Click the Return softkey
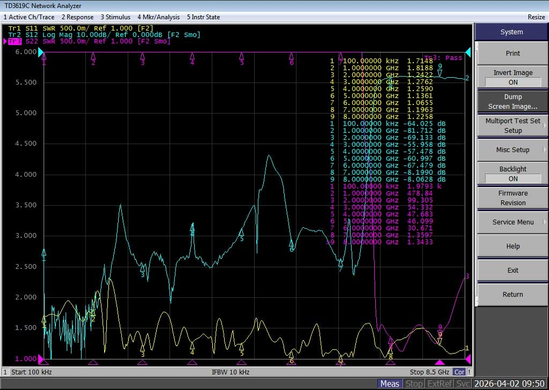 pyautogui.click(x=512, y=294)
